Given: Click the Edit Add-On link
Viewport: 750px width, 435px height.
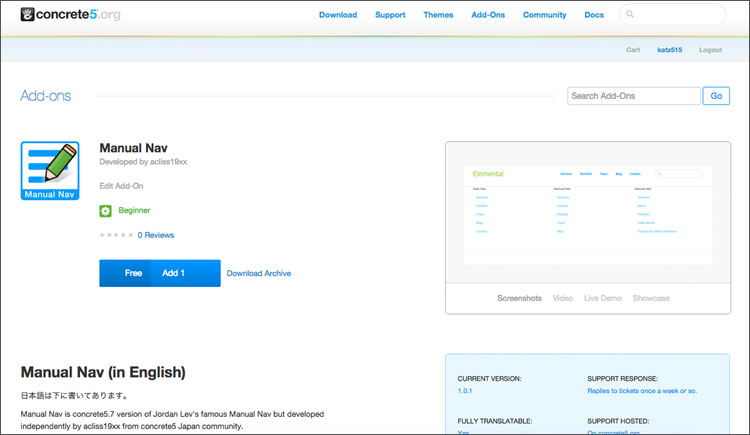Looking at the screenshot, I should tap(121, 186).
